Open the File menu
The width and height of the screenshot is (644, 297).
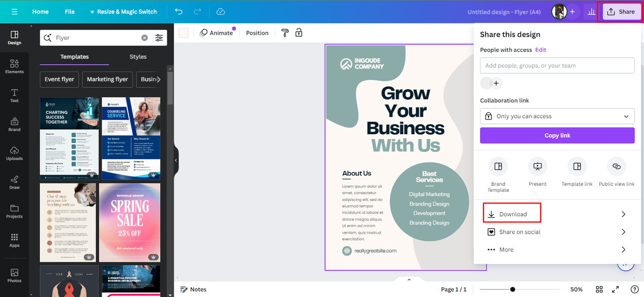[69, 12]
